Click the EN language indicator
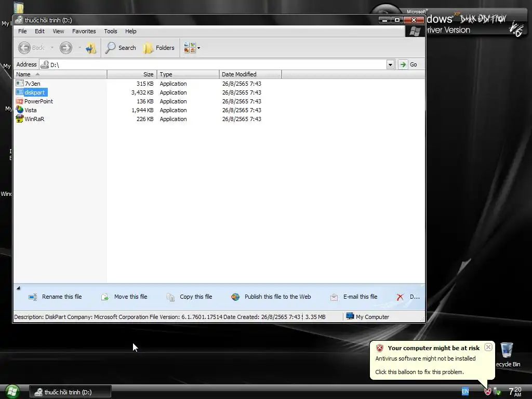 click(465, 391)
